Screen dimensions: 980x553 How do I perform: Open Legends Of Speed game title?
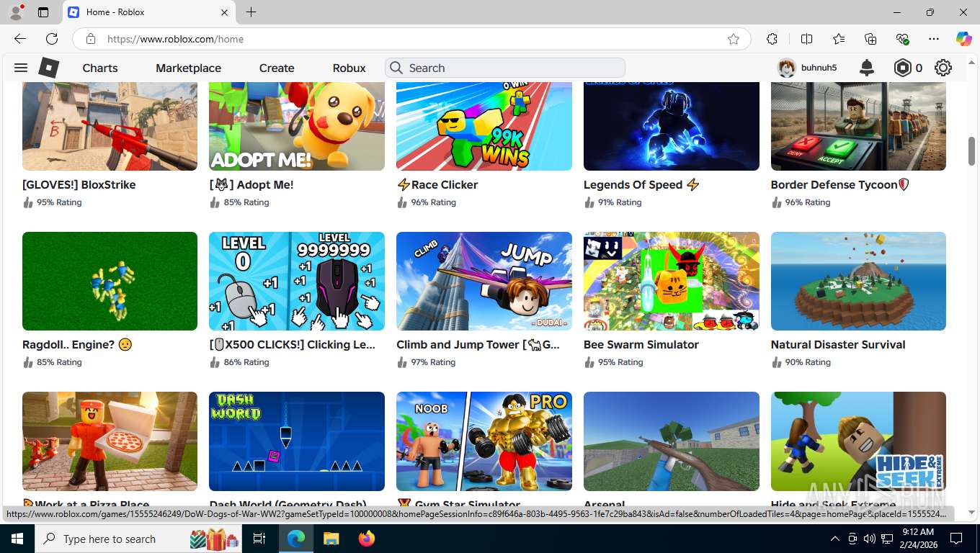(x=641, y=184)
